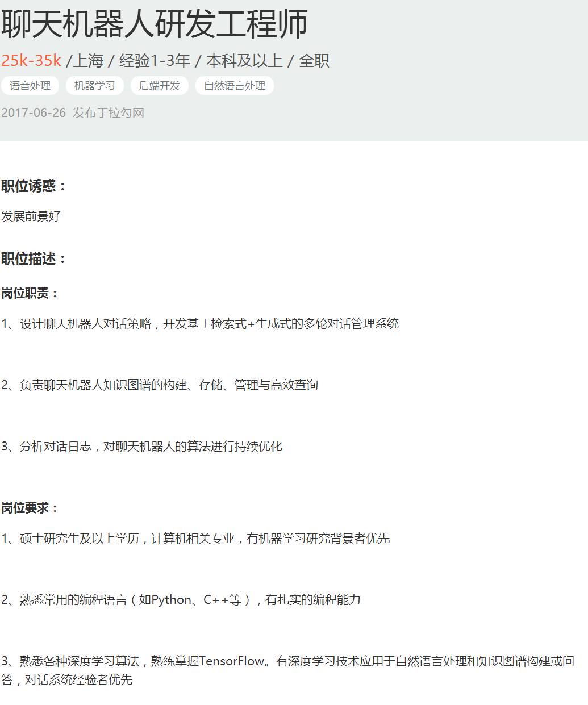Click the 机器学习 tag
This screenshot has width=588, height=705.
click(95, 86)
